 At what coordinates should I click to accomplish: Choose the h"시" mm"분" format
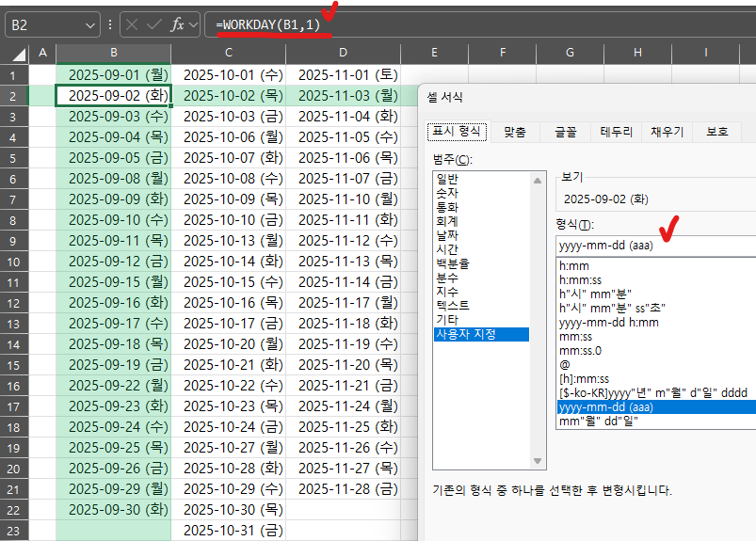click(656, 294)
